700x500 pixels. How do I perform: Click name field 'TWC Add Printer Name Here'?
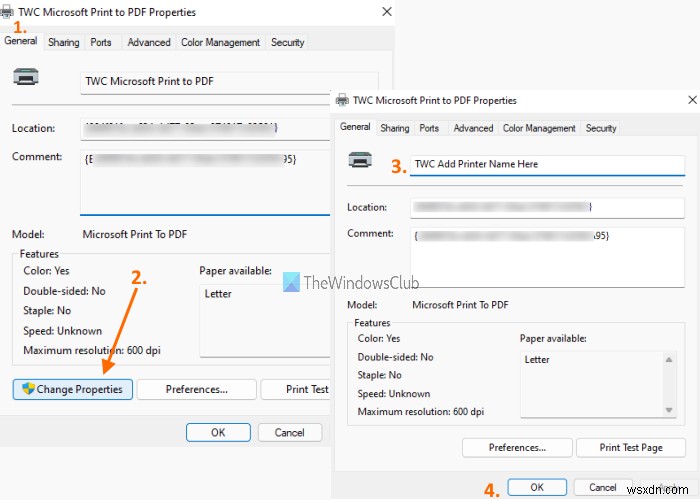[x=547, y=165]
